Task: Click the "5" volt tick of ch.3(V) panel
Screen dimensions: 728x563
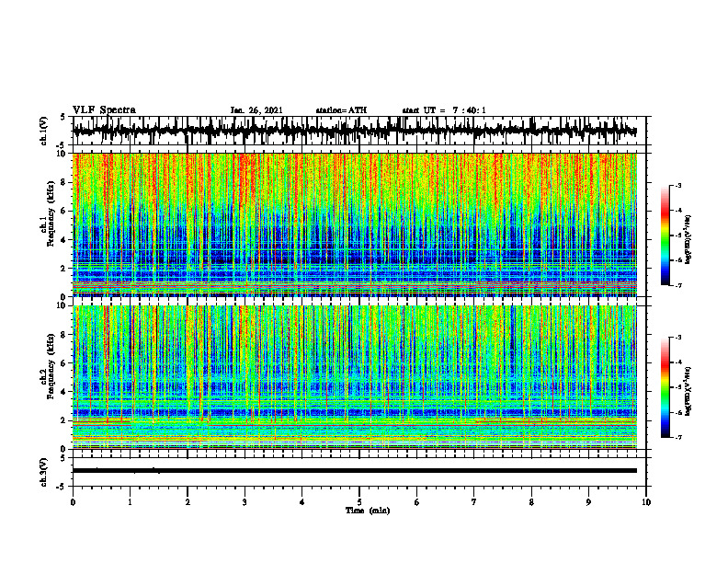Action: (x=63, y=458)
